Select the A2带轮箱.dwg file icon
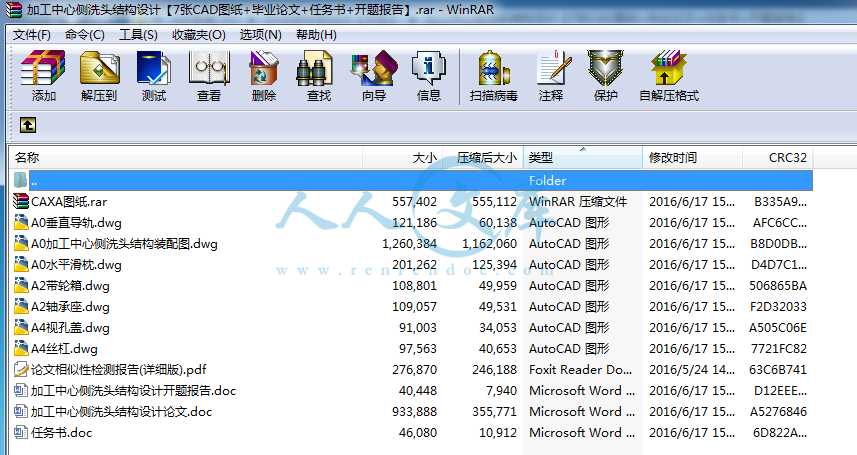This screenshot has height=455, width=857. coord(21,285)
